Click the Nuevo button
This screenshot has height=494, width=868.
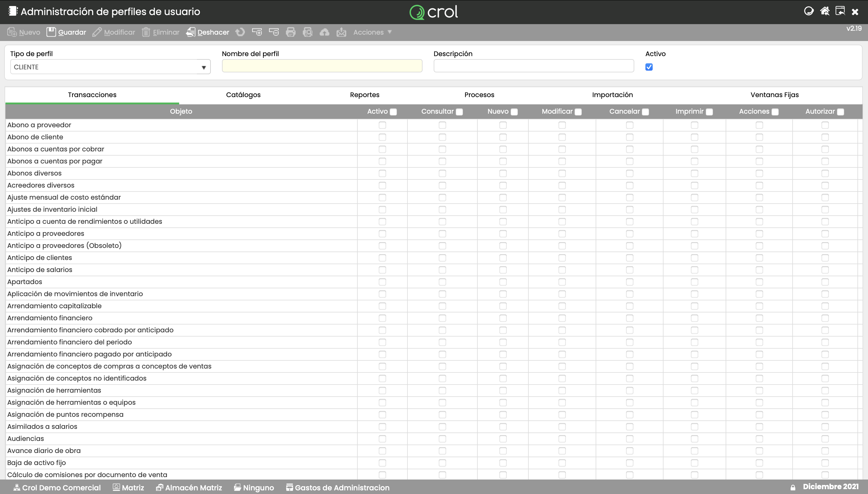[24, 32]
